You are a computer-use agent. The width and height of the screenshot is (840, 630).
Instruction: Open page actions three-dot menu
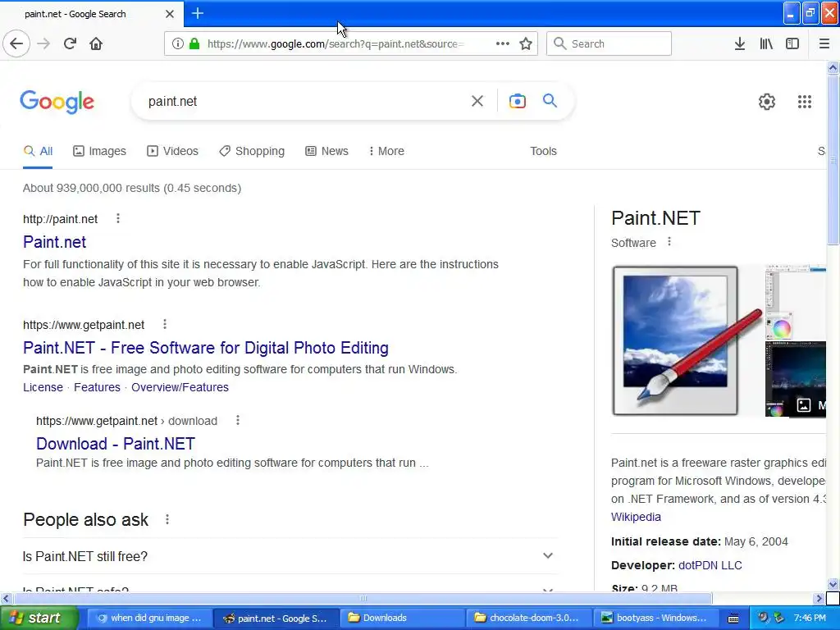click(x=503, y=44)
